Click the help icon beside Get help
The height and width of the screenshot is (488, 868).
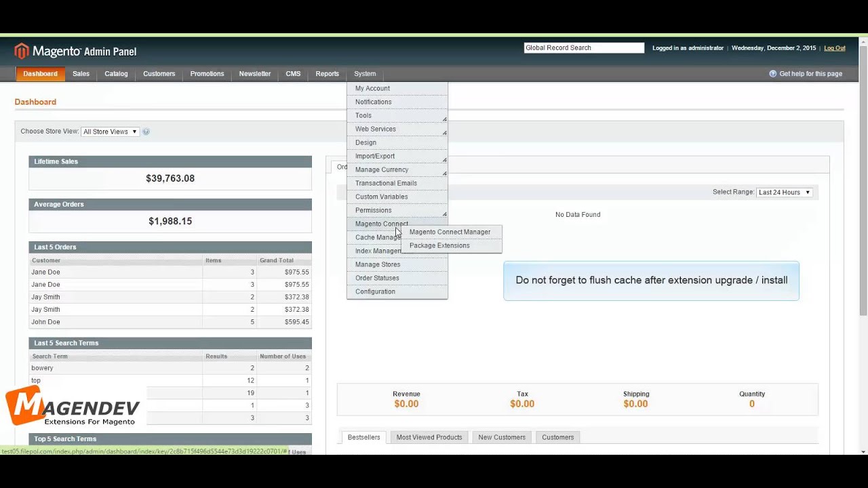click(x=772, y=74)
